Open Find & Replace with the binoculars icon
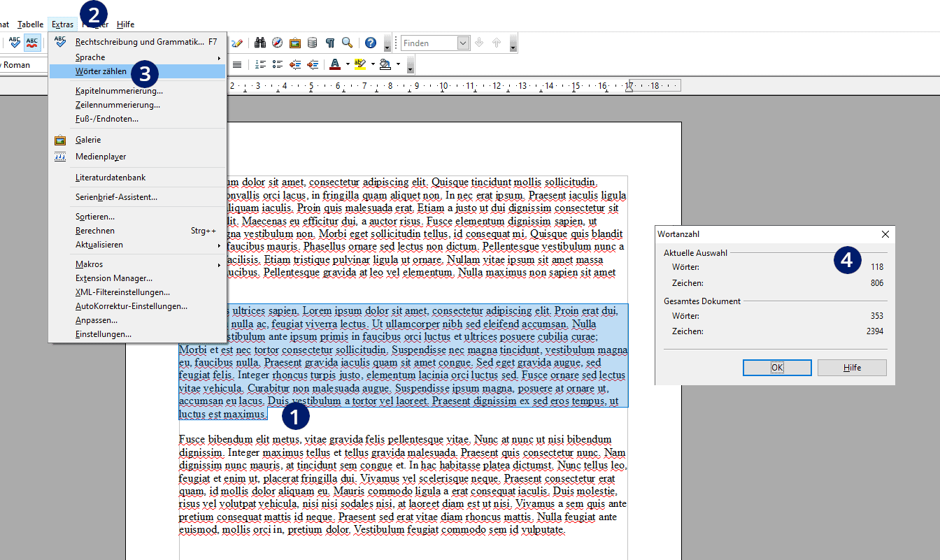 click(x=260, y=43)
